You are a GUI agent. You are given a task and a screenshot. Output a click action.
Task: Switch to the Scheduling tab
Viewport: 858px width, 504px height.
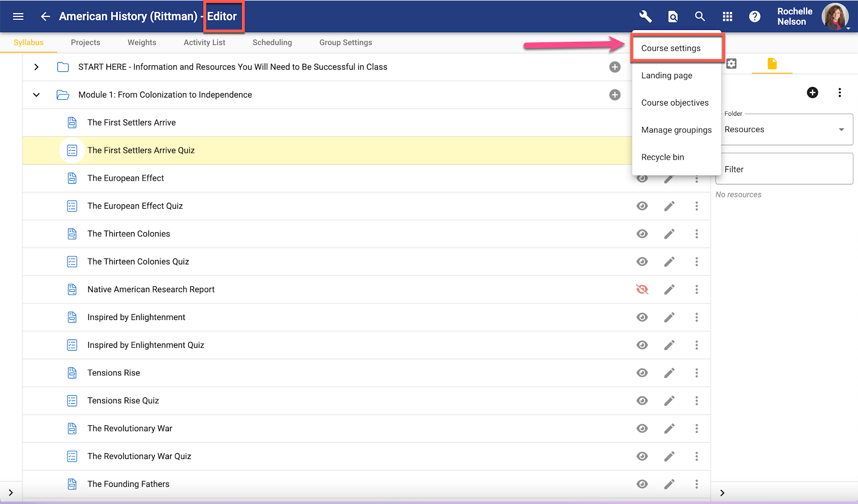click(272, 42)
